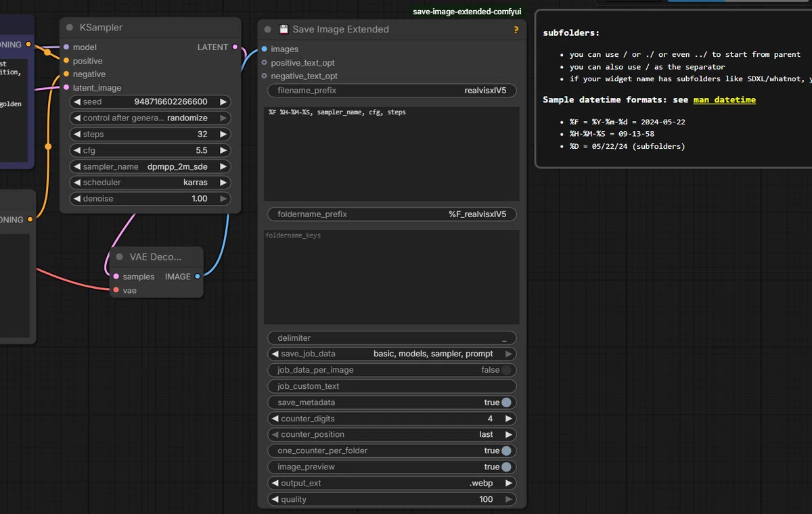This screenshot has height=514, width=812.
Task: Click the save-image-extended-comfyui badge
Action: tap(467, 12)
